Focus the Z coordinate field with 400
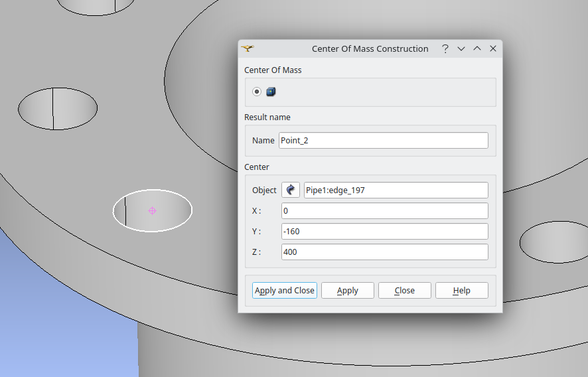 [384, 252]
